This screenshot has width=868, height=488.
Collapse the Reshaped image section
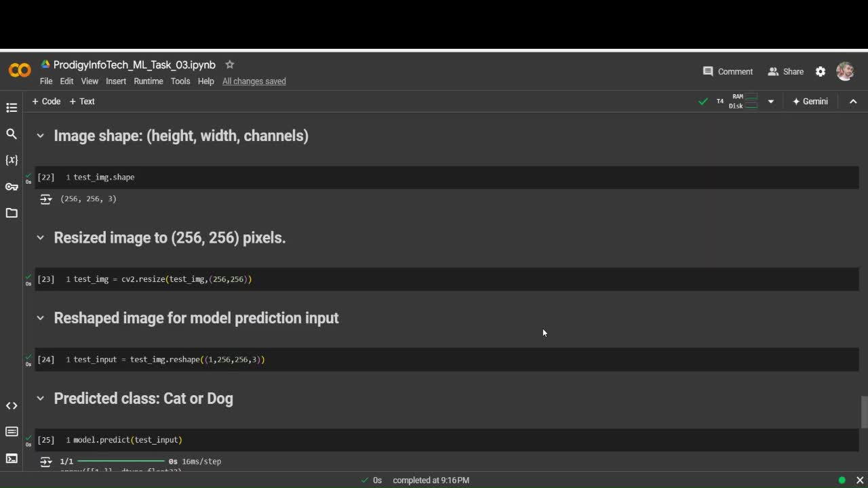tap(40, 318)
